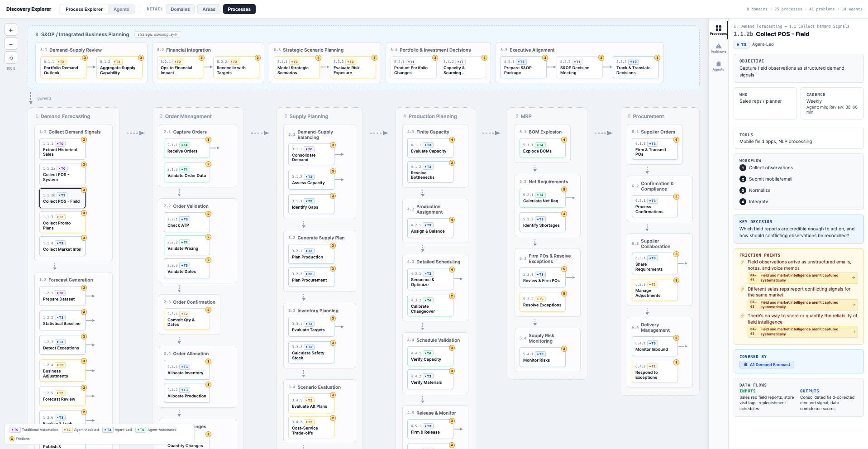This screenshot has height=449, width=868.
Task: Click breadcrumb 1. Demand Forecasting
Action: pyautogui.click(x=758, y=26)
